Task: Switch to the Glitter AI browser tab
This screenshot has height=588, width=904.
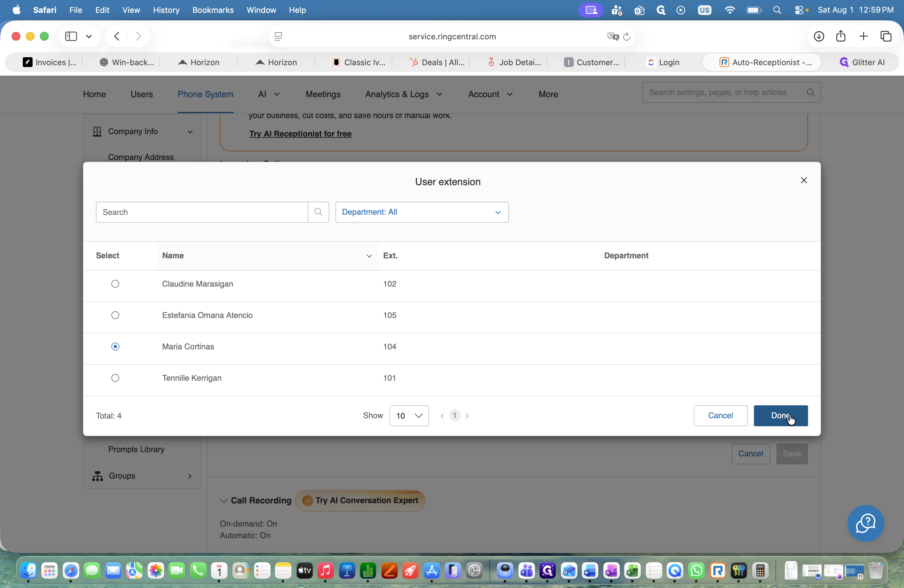Action: coord(862,62)
